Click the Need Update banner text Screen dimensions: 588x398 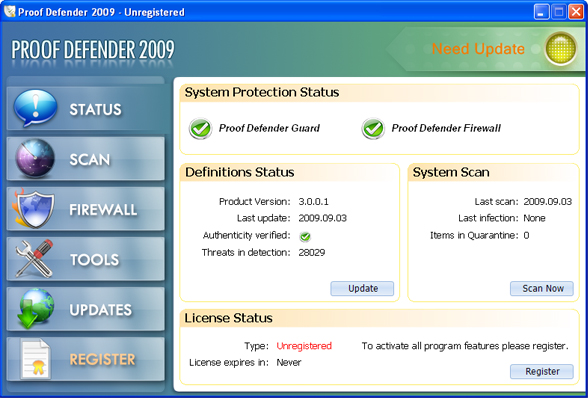point(478,49)
